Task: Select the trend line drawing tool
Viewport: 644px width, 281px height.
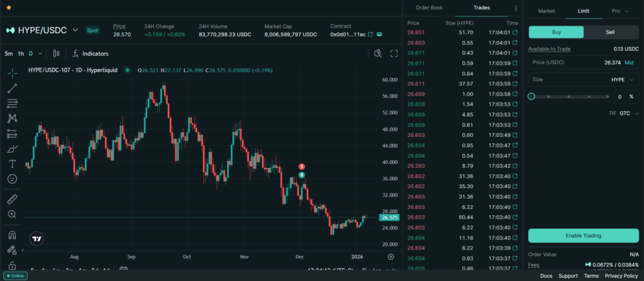Action: pyautogui.click(x=12, y=88)
